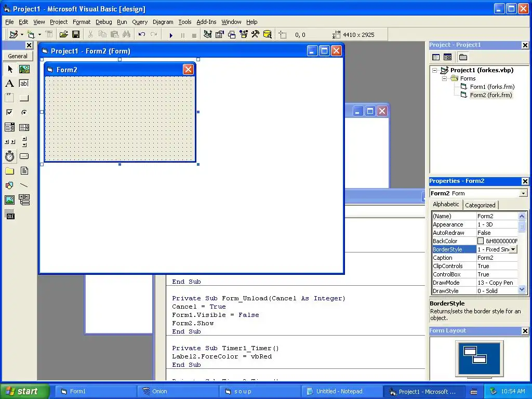Open the Project menu
The width and height of the screenshot is (532, 399).
click(59, 22)
